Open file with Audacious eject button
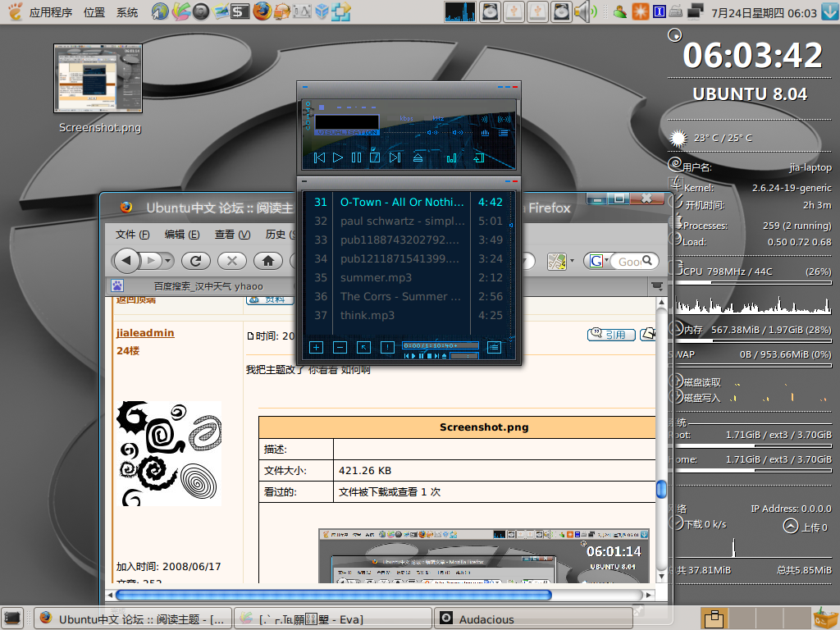Image resolution: width=840 pixels, height=630 pixels. (x=418, y=157)
